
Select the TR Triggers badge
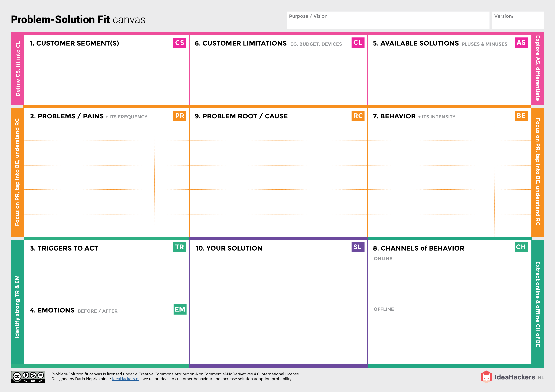(180, 247)
